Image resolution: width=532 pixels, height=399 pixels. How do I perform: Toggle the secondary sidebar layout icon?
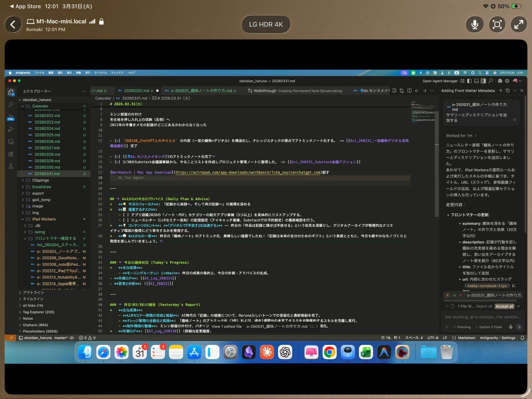point(483,81)
